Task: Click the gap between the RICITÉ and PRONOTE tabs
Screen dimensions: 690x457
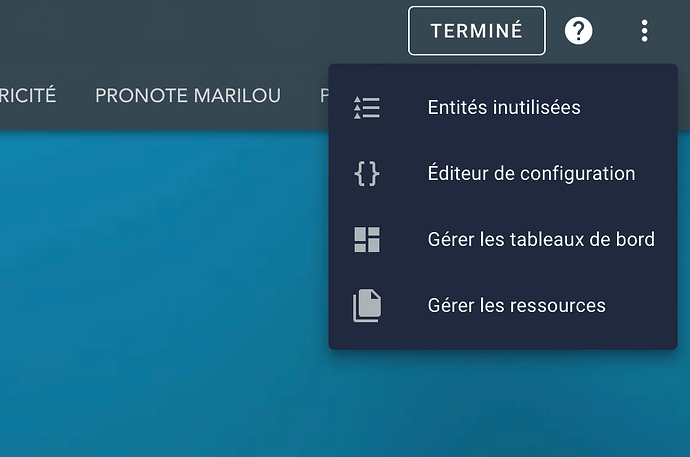Action: pyautogui.click(x=76, y=95)
